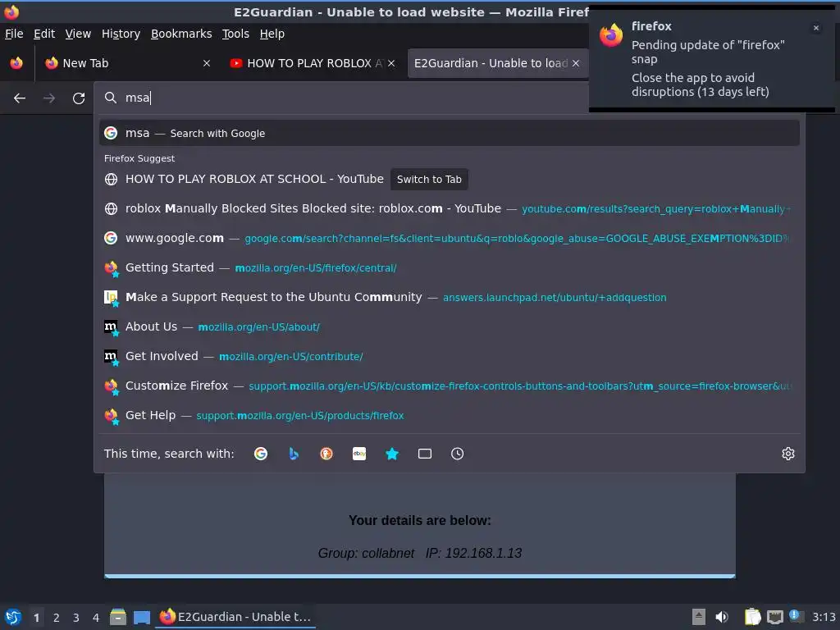Click the Switch to Tab button
Screen dimensions: 840x630
pos(429,180)
